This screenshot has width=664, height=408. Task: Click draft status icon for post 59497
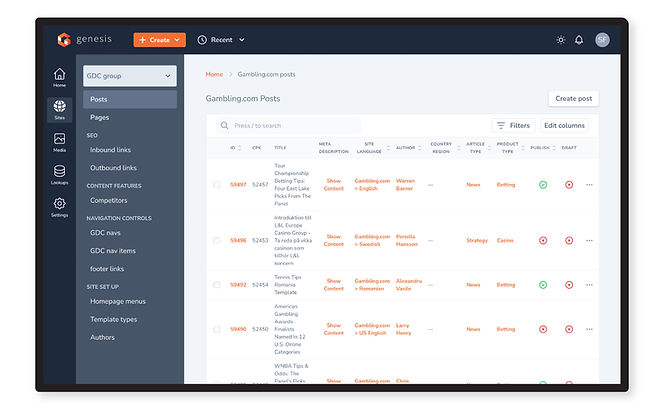tap(569, 185)
